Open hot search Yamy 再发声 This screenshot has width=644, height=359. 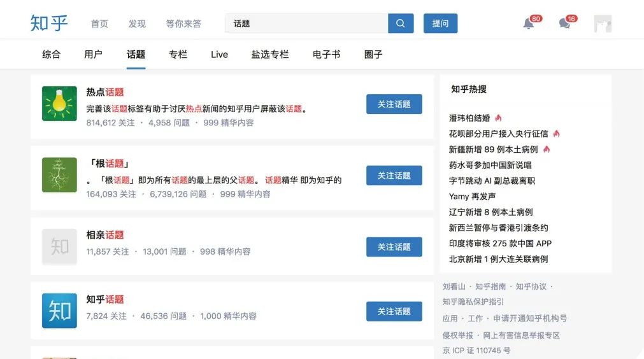(472, 197)
